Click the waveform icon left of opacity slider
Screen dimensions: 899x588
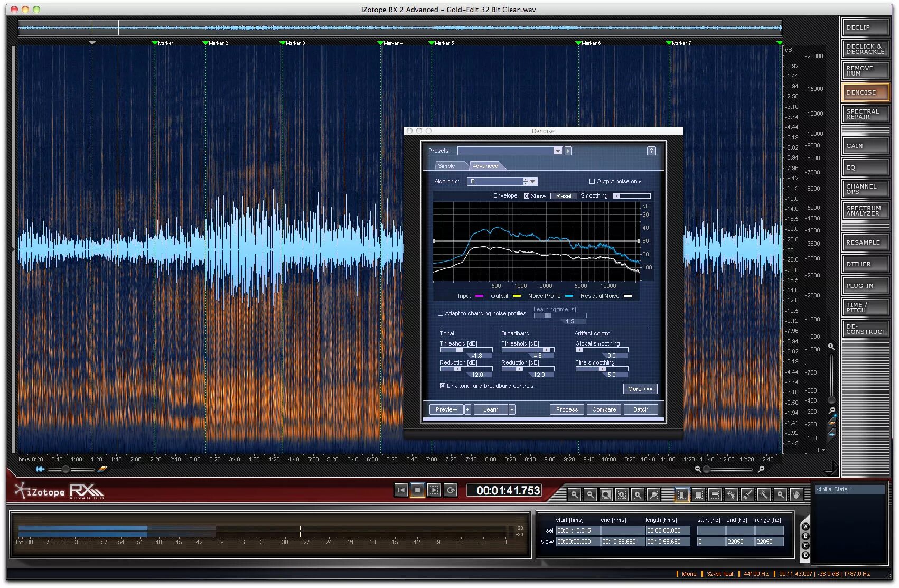[40, 469]
